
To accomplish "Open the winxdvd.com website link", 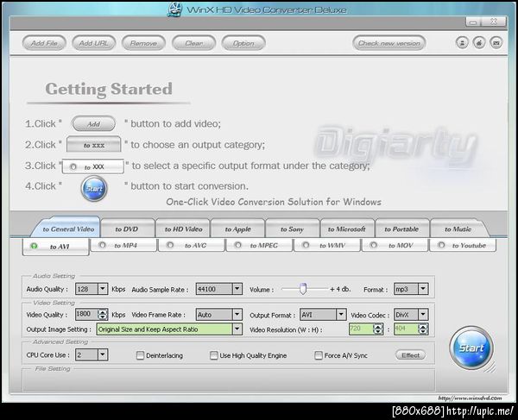I will point(470,398).
